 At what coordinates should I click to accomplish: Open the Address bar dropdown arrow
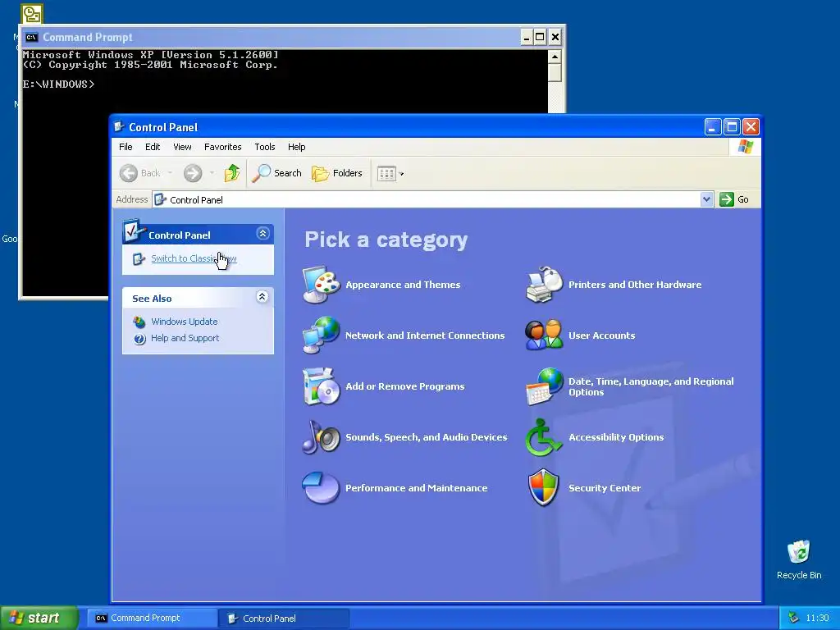706,199
